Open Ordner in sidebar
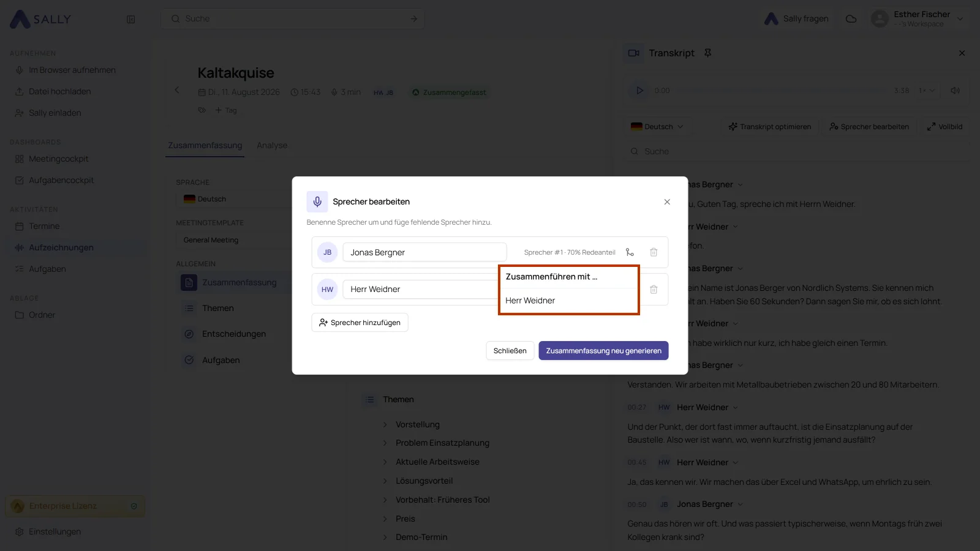Image resolution: width=980 pixels, height=551 pixels. click(42, 315)
